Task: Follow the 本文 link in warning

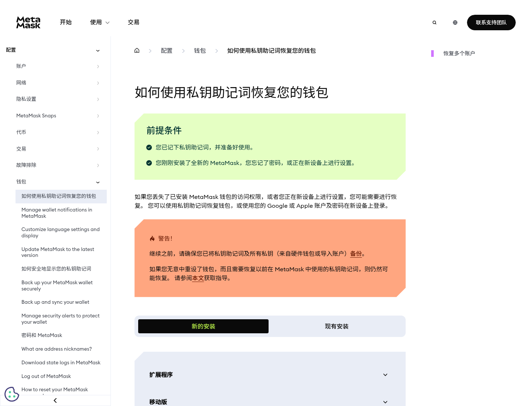Action: [x=198, y=278]
